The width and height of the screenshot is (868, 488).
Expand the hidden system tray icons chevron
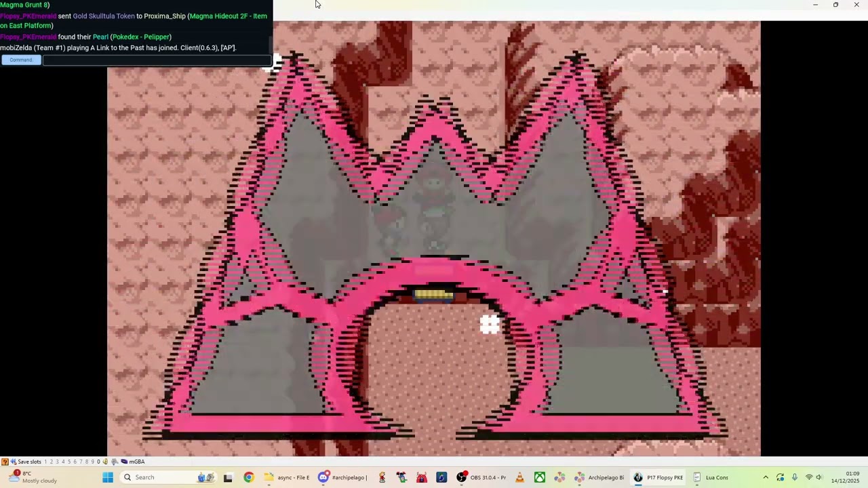point(766,477)
